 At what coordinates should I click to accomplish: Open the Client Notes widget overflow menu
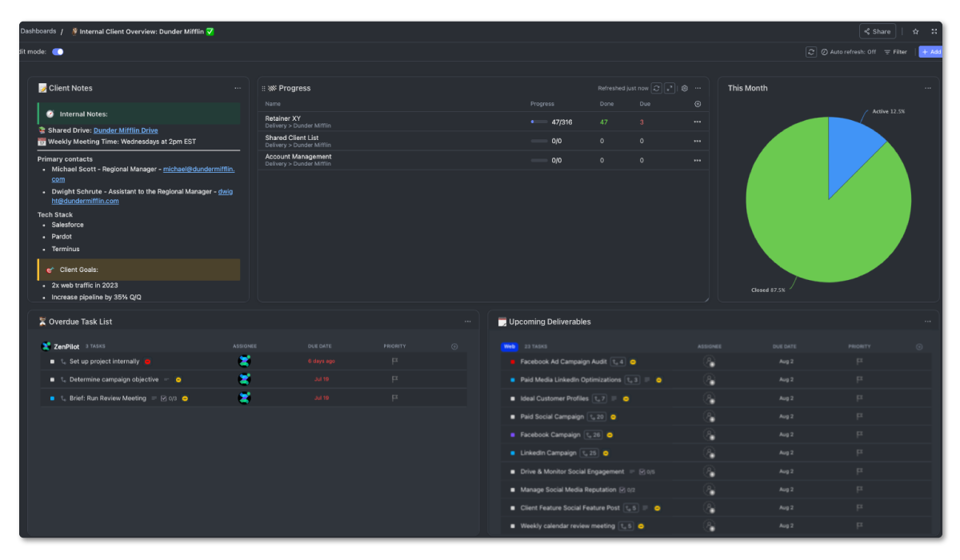238,88
